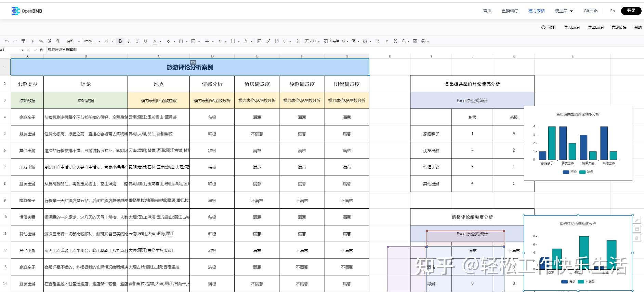Click the print icon
644x292 pixels.
423,41
